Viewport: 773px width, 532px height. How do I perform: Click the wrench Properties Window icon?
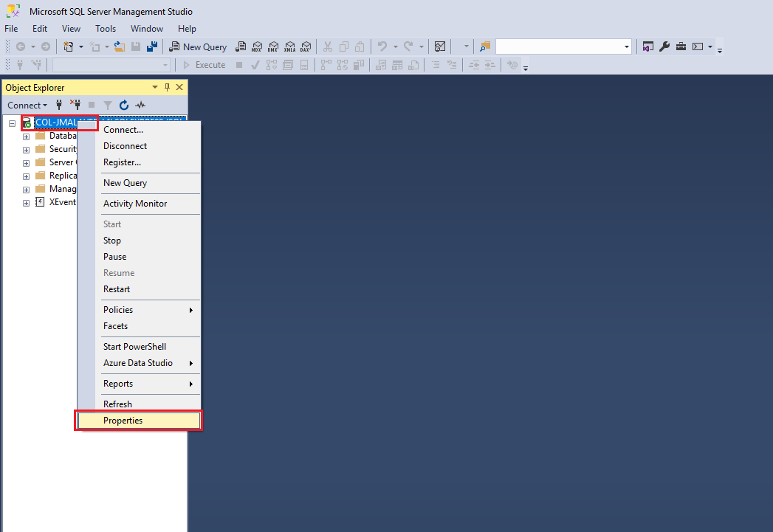tap(664, 46)
